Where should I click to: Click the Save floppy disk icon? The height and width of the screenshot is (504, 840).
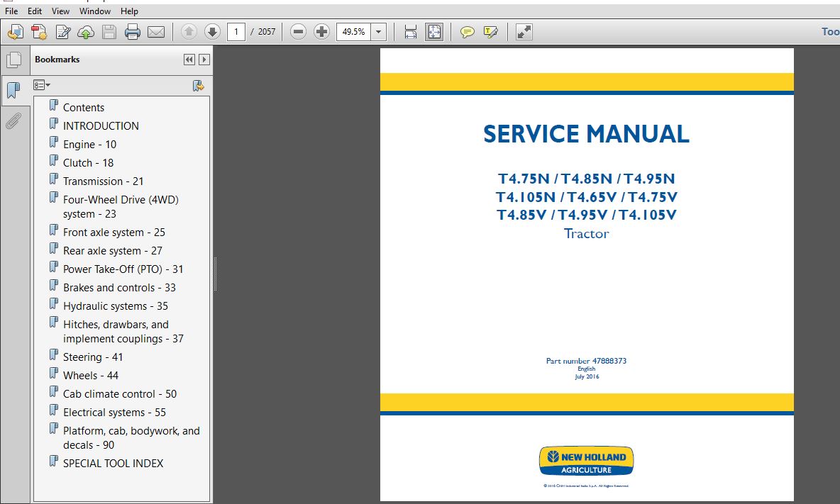point(109,32)
